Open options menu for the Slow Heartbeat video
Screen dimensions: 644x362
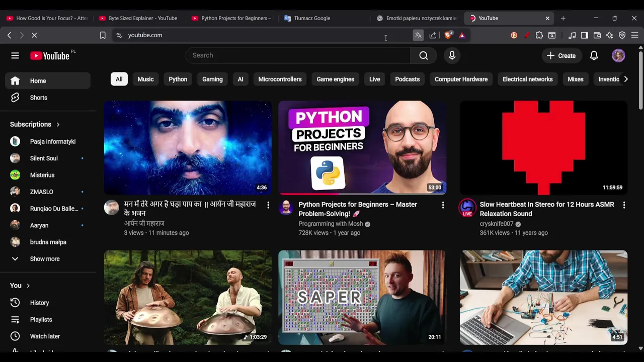(624, 205)
